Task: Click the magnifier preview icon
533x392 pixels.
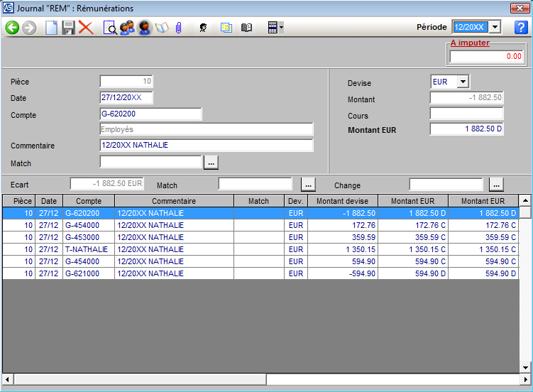Action: 110,28
